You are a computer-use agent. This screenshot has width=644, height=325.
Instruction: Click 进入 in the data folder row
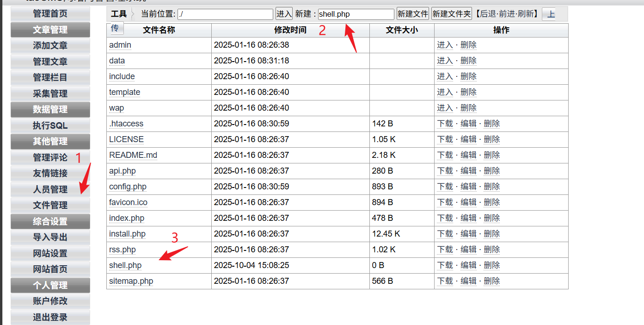point(445,61)
